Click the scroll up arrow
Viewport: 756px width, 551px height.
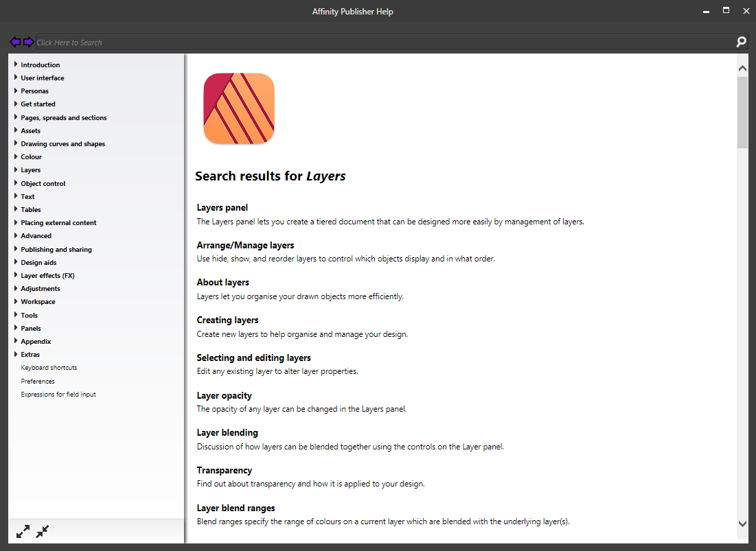click(x=742, y=69)
